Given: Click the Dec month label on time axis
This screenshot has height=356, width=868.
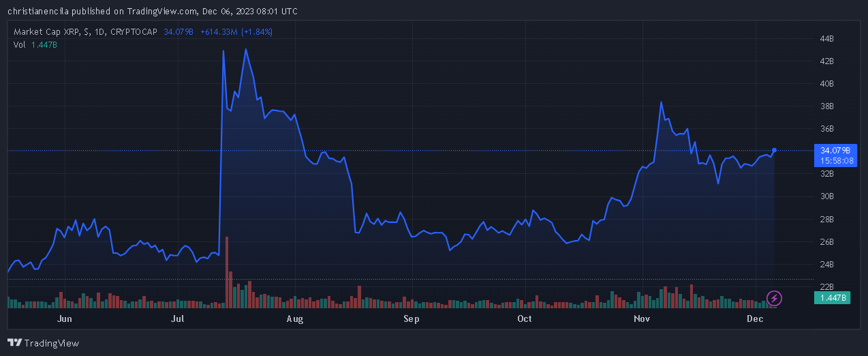Looking at the screenshot, I should point(755,318).
